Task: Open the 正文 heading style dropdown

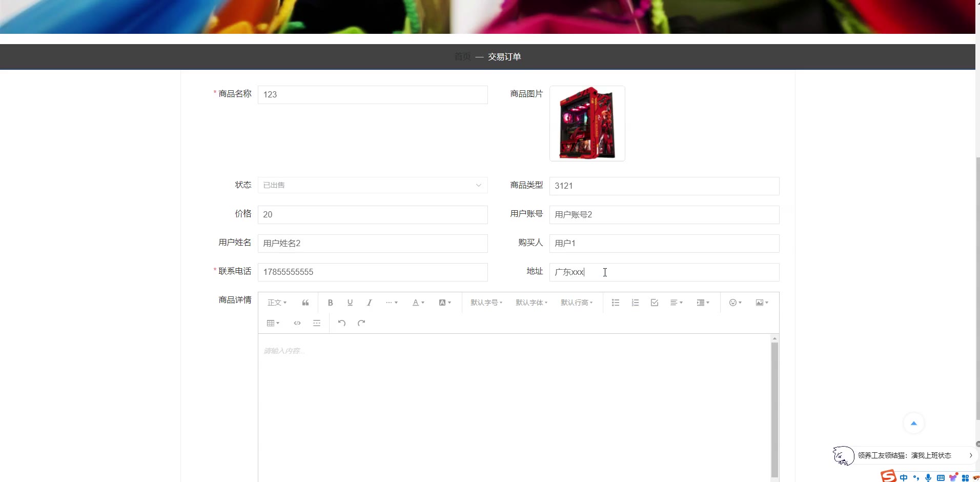Action: pyautogui.click(x=277, y=303)
